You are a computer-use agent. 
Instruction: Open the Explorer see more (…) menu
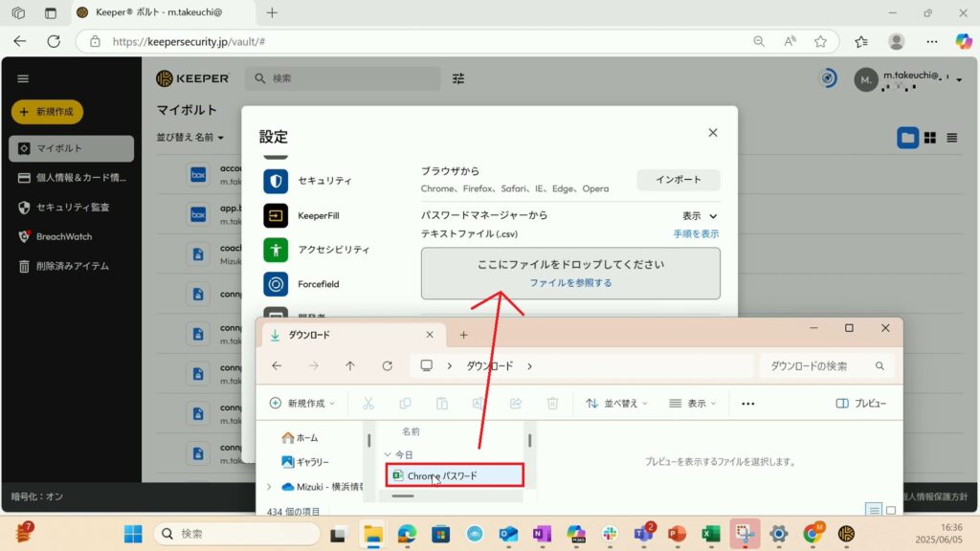point(748,404)
